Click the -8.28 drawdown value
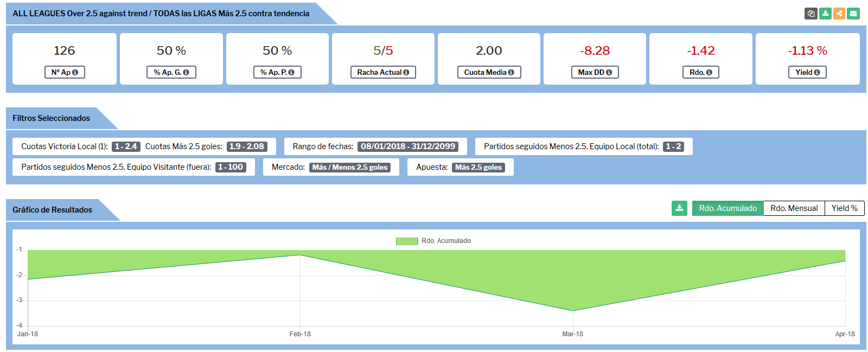The image size is (868, 352). 595,50
